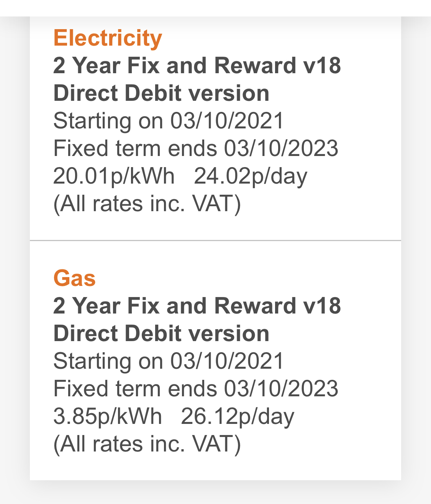Viewport: 431px width, 504px height.
Task: Click electricity tariff end date 03/10/2023
Action: point(281,149)
